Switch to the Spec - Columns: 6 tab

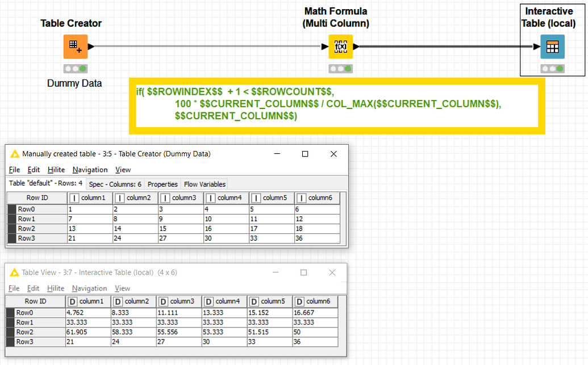[x=114, y=183]
